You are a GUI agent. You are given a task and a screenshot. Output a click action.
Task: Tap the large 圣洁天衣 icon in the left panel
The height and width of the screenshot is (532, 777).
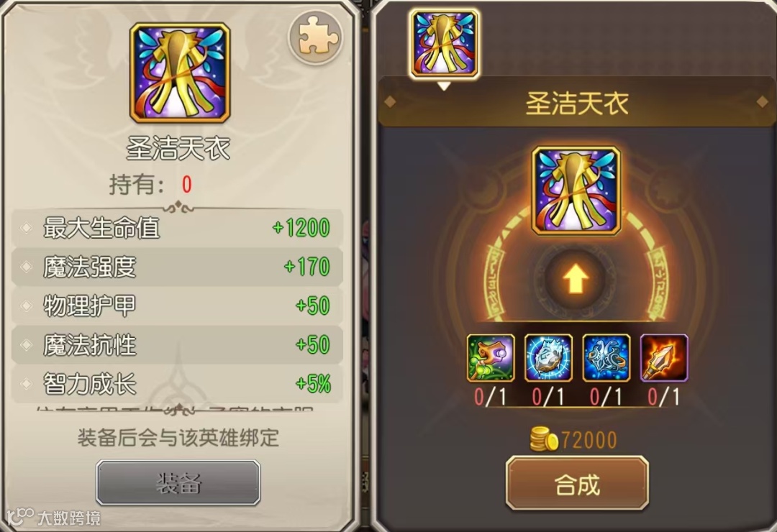pyautogui.click(x=180, y=73)
